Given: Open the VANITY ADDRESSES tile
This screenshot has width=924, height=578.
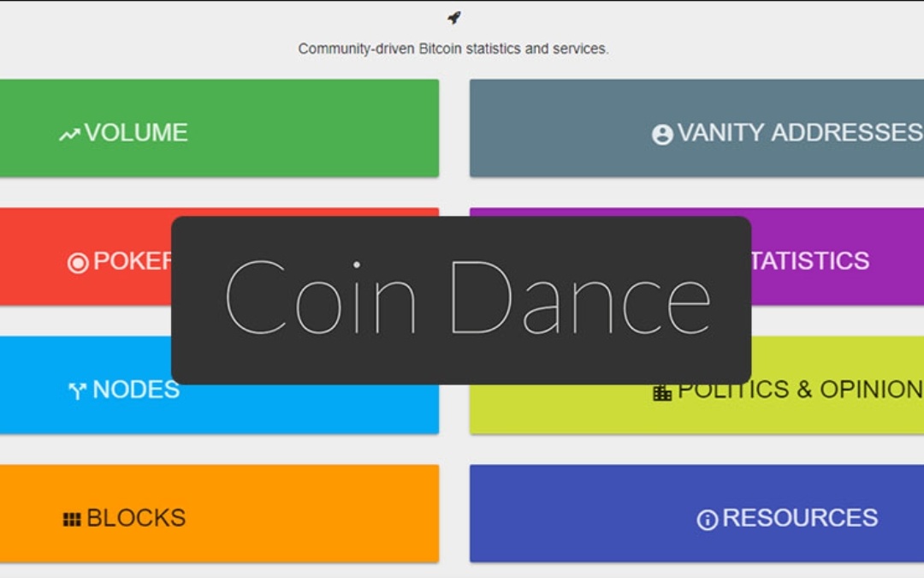Looking at the screenshot, I should pyautogui.click(x=696, y=128).
